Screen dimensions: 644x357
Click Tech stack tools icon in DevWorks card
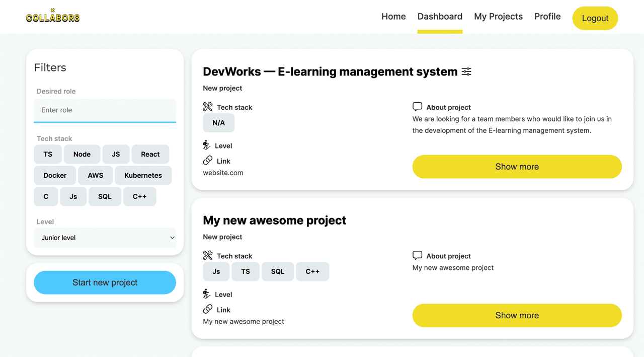208,107
